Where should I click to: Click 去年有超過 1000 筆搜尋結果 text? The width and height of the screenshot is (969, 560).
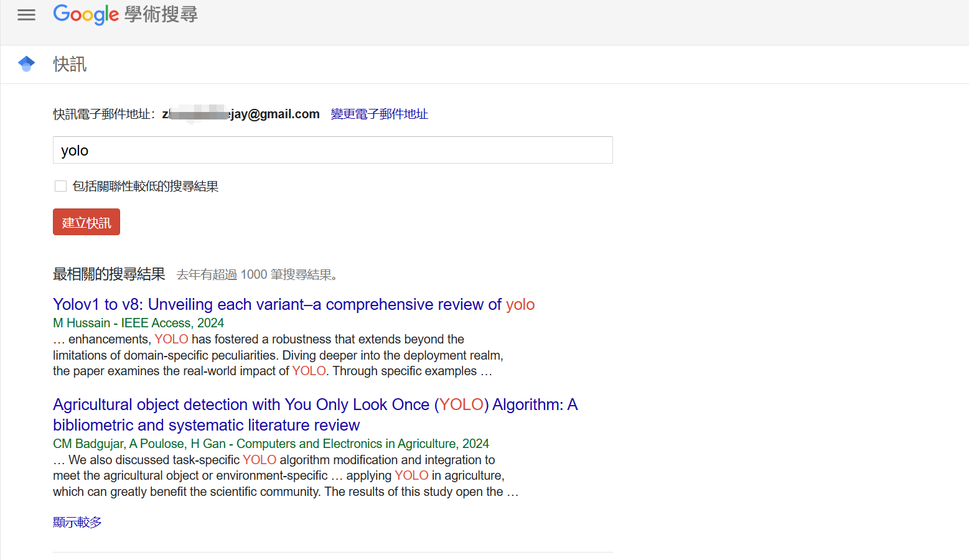coord(257,274)
